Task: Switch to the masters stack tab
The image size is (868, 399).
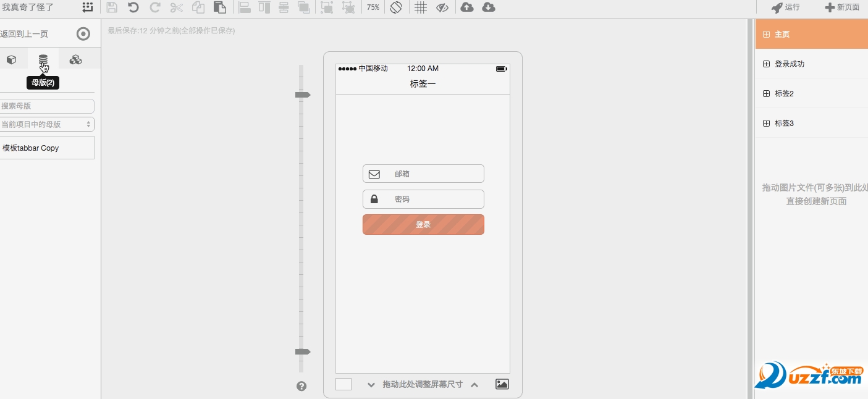Action: (43, 59)
